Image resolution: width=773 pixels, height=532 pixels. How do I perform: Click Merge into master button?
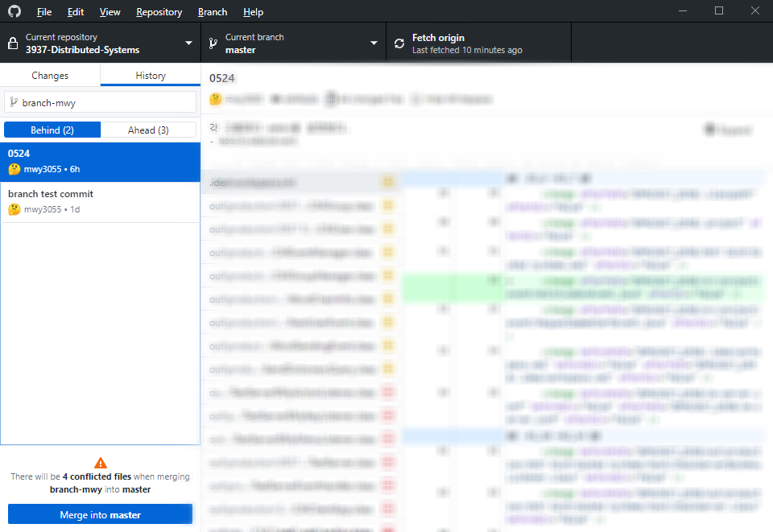pos(100,515)
